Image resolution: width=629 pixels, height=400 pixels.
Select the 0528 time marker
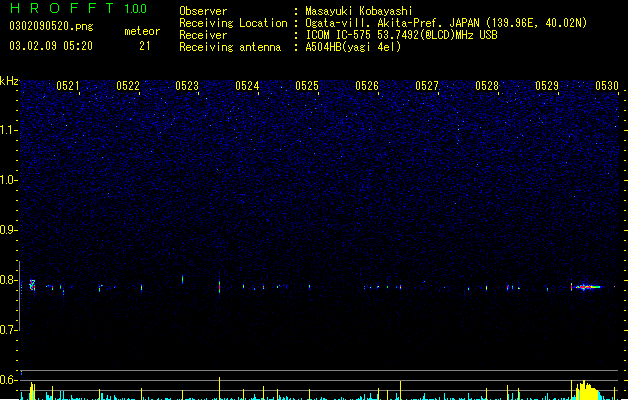487,86
